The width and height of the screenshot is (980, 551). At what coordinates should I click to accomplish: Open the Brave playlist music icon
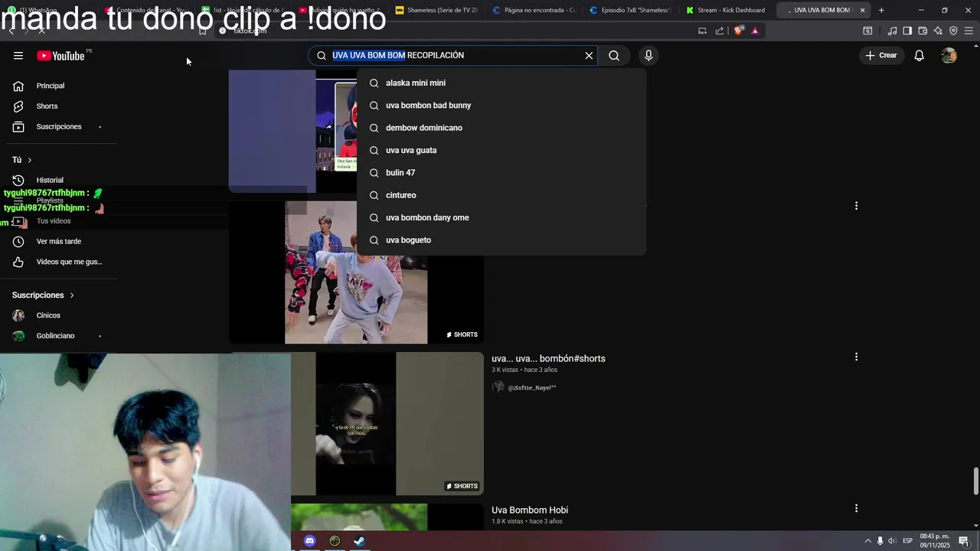[x=892, y=31]
